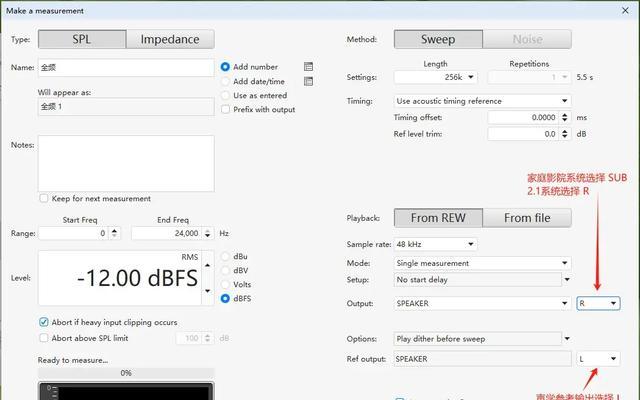Expand the Setup options arrow
Viewport: 640px width, 400px height.
[567, 280]
